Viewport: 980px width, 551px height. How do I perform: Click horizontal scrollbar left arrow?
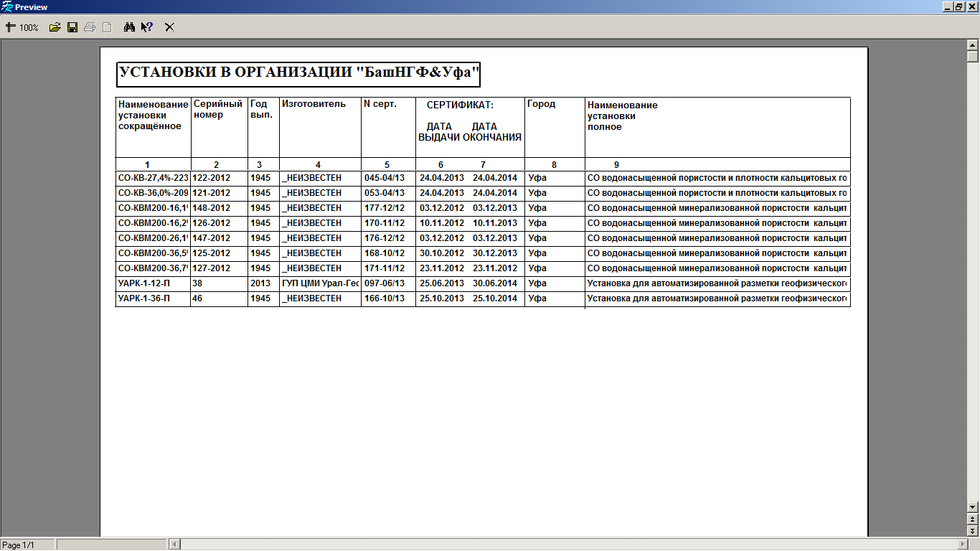point(174,545)
